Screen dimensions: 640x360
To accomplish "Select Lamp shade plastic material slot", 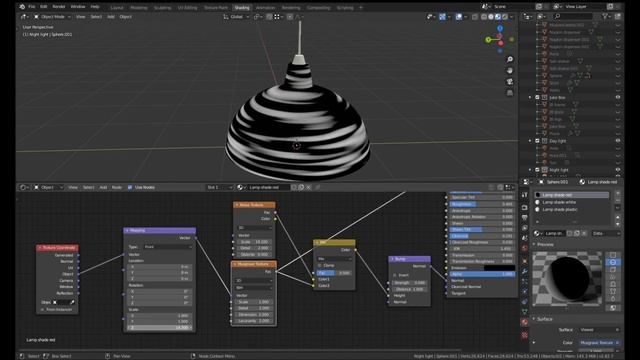I will 571,209.
